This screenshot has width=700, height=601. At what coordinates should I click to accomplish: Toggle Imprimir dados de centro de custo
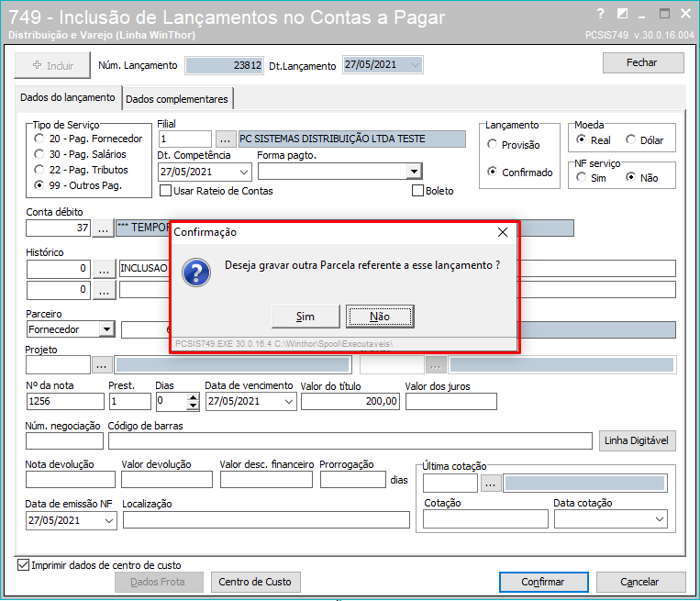[23, 565]
